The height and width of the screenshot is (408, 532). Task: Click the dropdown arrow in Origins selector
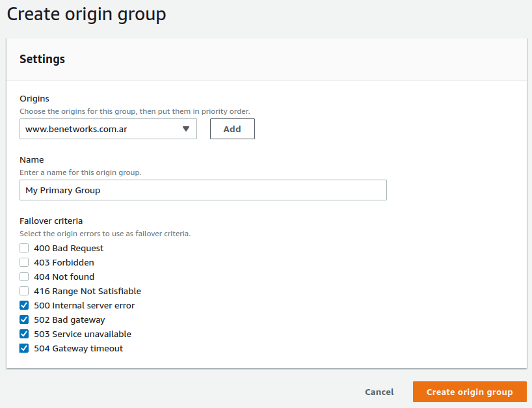tap(185, 129)
